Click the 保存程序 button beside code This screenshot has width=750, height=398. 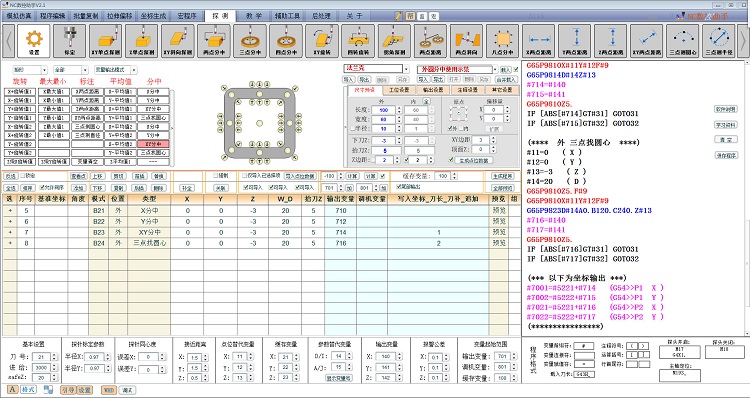point(726,155)
